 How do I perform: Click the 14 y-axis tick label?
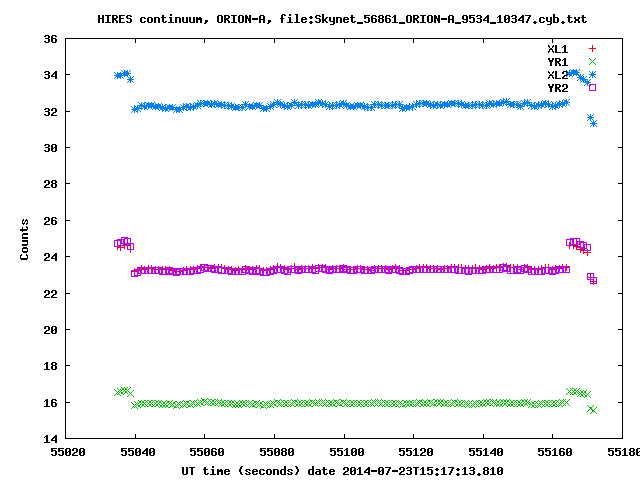[49, 439]
